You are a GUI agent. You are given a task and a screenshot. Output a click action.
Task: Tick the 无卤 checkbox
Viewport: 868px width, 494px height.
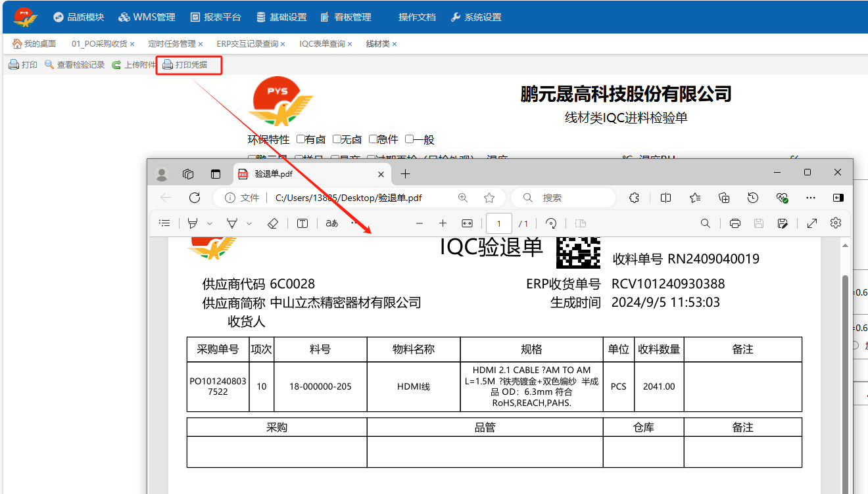(337, 139)
